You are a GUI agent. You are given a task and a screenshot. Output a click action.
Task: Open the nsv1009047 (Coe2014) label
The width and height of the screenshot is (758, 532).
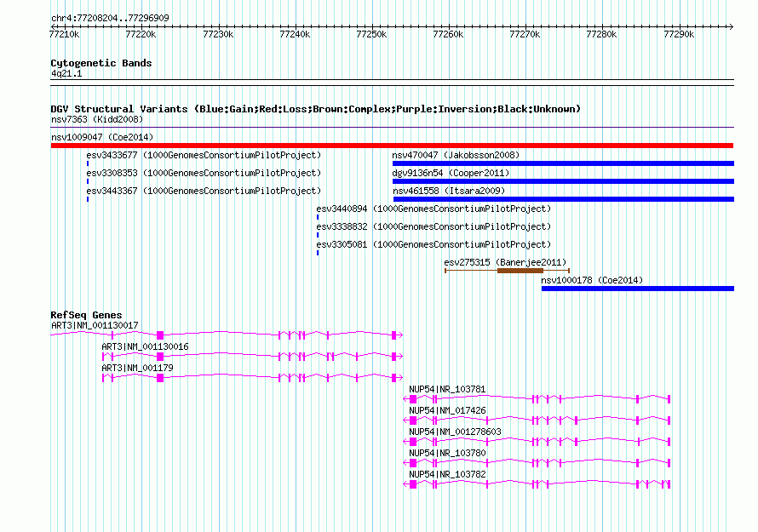click(102, 137)
